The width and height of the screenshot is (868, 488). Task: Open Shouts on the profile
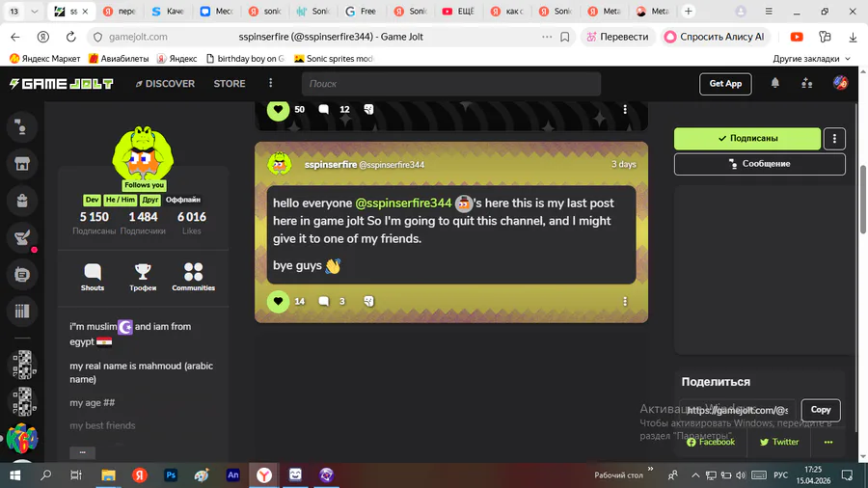[x=93, y=277]
